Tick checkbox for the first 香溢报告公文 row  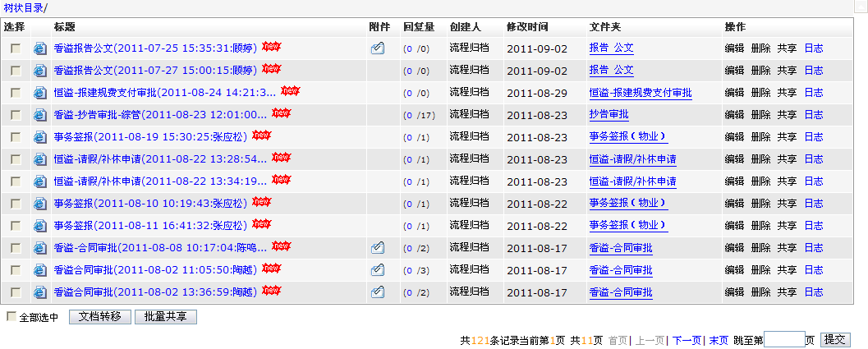point(15,48)
